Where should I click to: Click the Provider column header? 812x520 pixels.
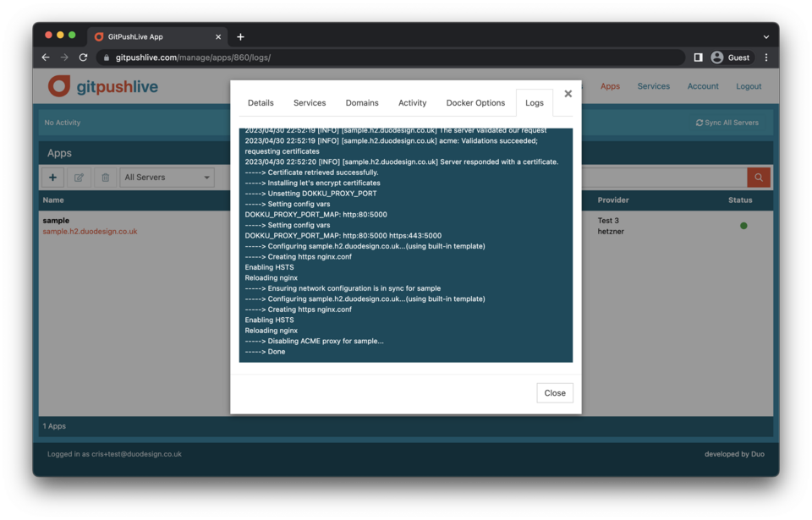613,200
